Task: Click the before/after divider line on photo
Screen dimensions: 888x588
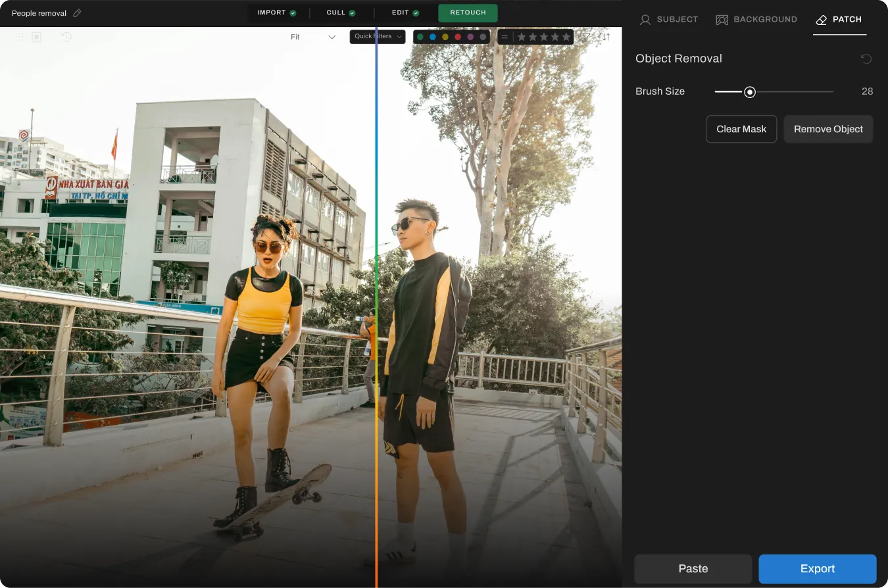Action: coord(376,296)
